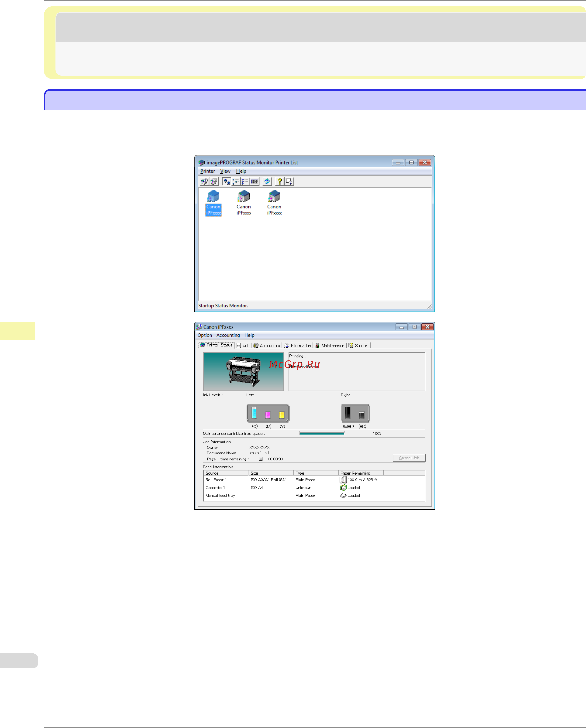Switch Printer List to large icons view
Screen dimensions: 586x728
(226, 182)
